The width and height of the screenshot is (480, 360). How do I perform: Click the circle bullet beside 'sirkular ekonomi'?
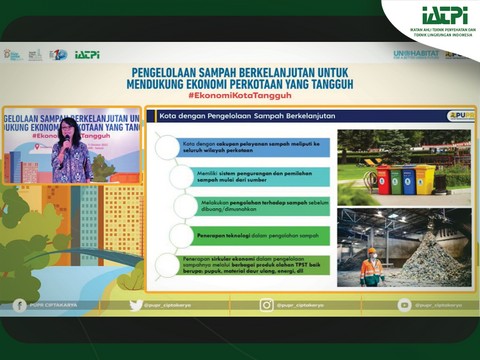click(167, 265)
